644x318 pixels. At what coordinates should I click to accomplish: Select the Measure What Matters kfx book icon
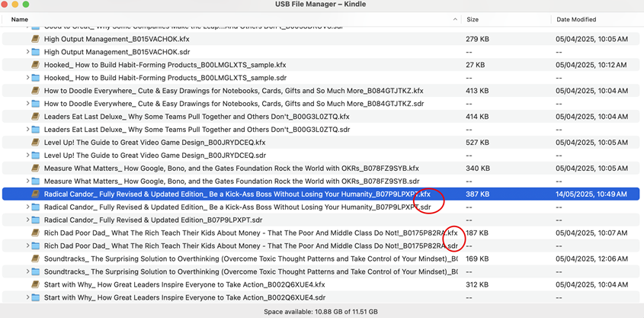pos(35,169)
